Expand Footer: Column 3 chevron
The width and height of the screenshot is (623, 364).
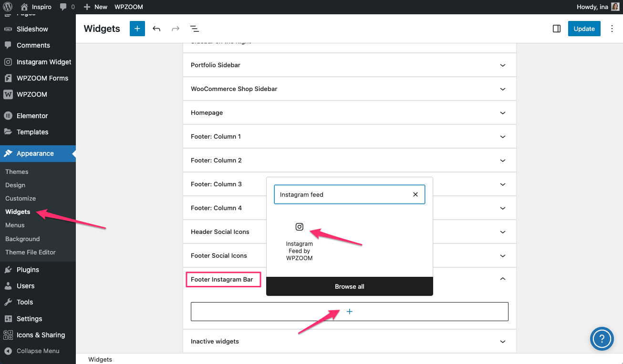(x=503, y=184)
